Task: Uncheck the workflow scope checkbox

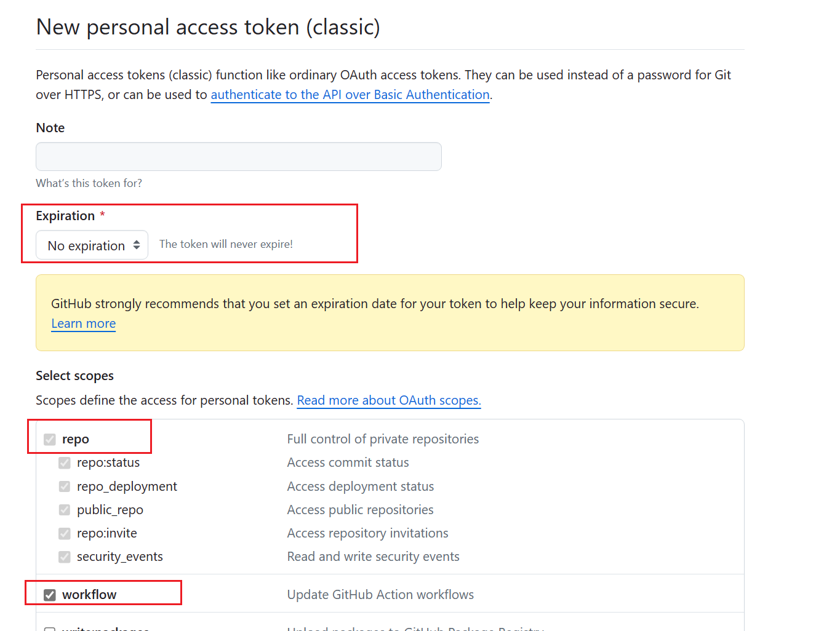Action: click(50, 595)
